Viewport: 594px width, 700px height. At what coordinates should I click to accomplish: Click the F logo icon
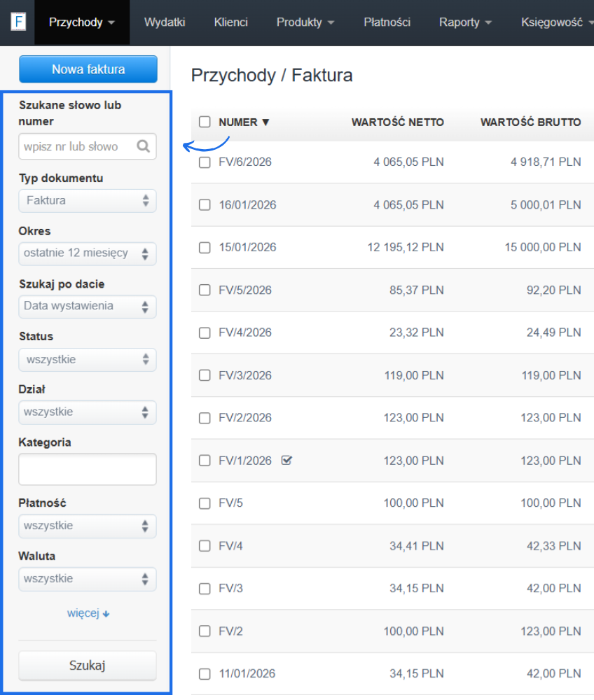point(18,21)
